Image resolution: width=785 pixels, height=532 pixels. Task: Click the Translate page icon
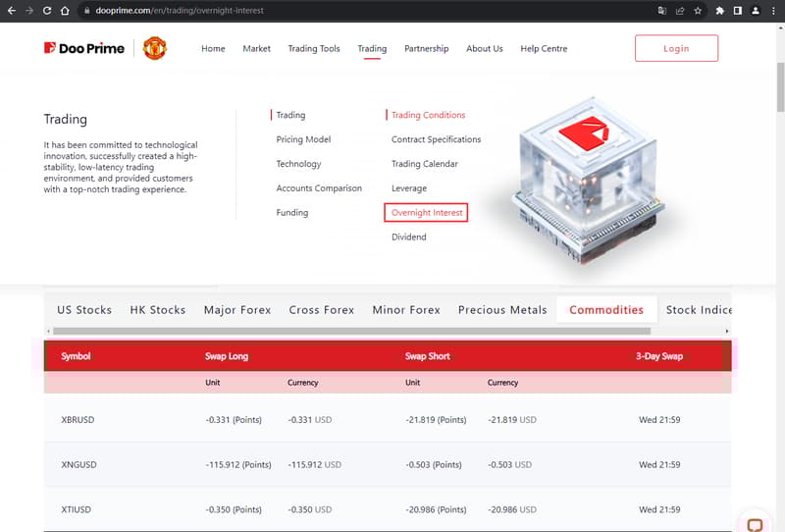point(662,11)
